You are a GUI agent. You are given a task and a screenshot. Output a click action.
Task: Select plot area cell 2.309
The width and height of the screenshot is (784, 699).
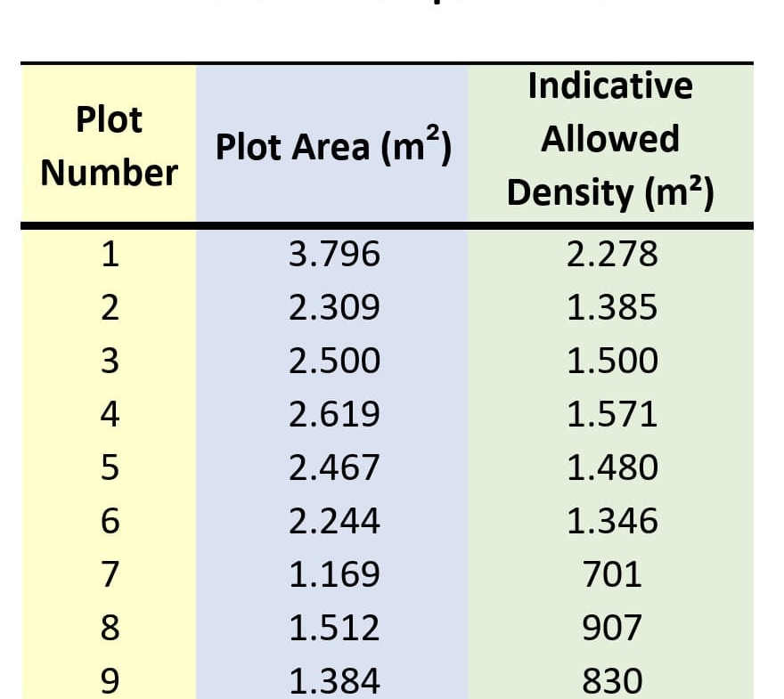334,308
